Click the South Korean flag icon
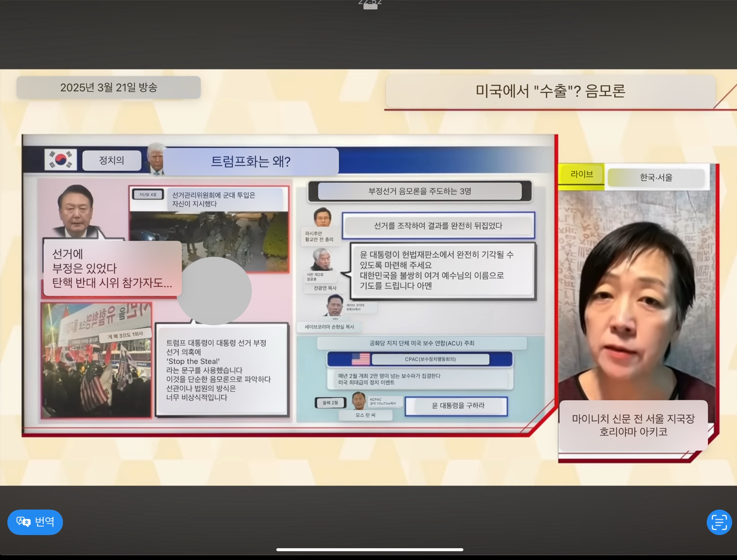The width and height of the screenshot is (737, 560). [61, 160]
